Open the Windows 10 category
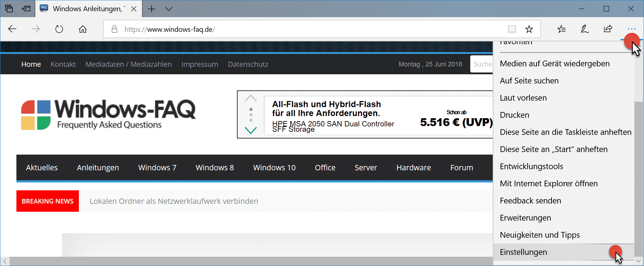This screenshot has width=644, height=266. coord(274,168)
